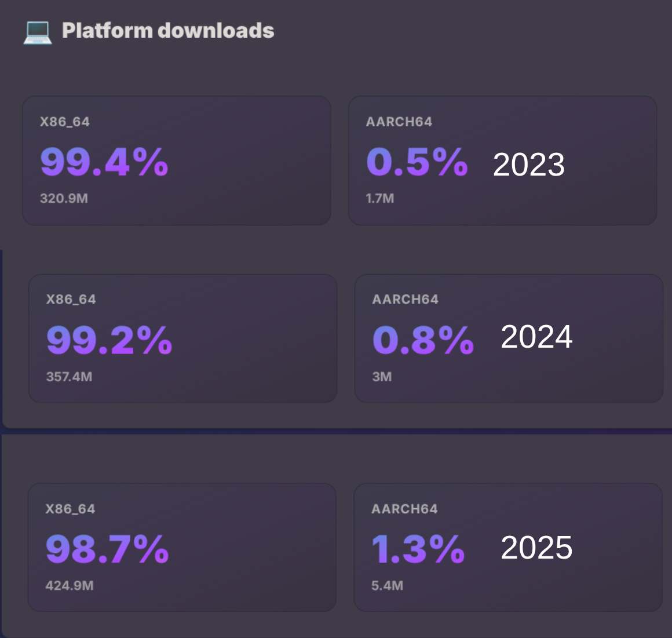Viewport: 672px width, 638px height.
Task: Select the 99.2% x86_64 percentage
Action: pos(109,340)
